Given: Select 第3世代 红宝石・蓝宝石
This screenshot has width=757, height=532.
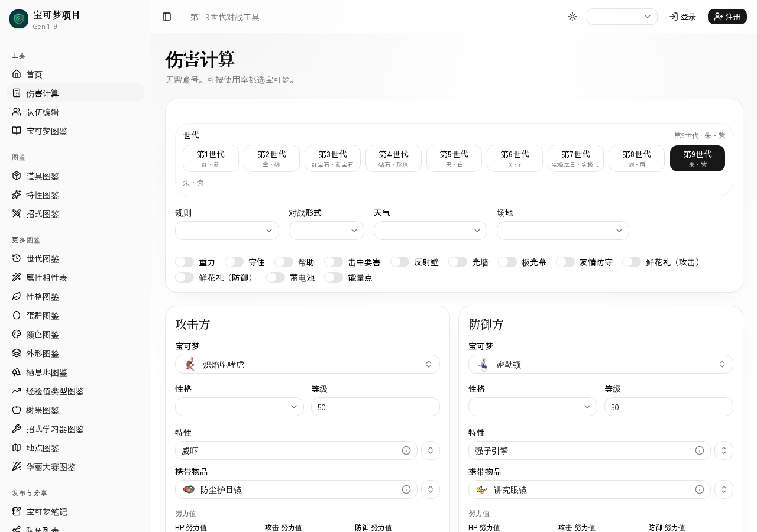Looking at the screenshot, I should point(332,158).
